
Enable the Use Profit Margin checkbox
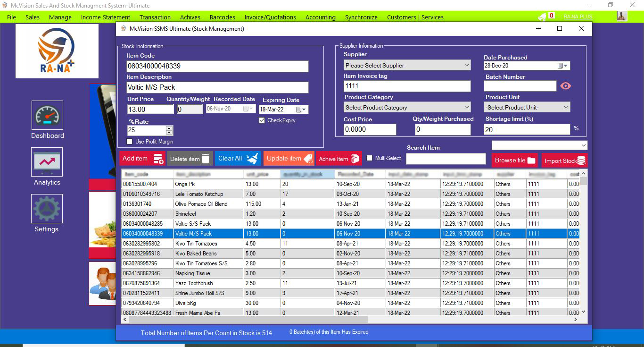click(130, 142)
